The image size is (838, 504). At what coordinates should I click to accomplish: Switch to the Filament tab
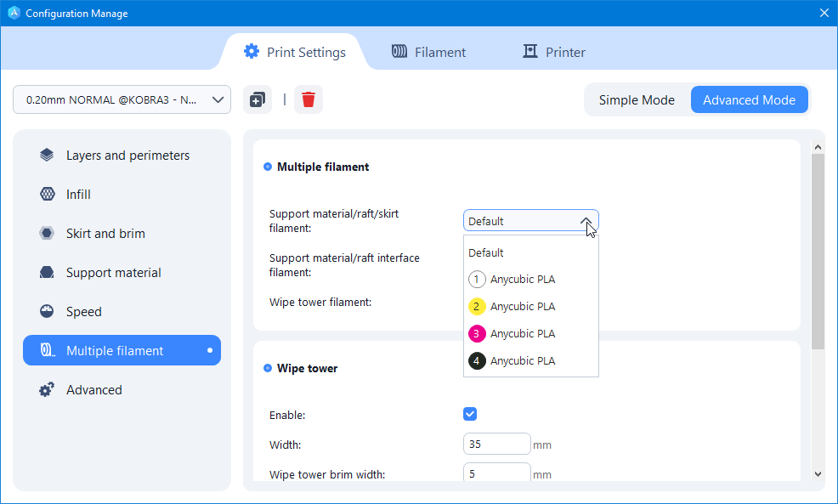tap(428, 52)
